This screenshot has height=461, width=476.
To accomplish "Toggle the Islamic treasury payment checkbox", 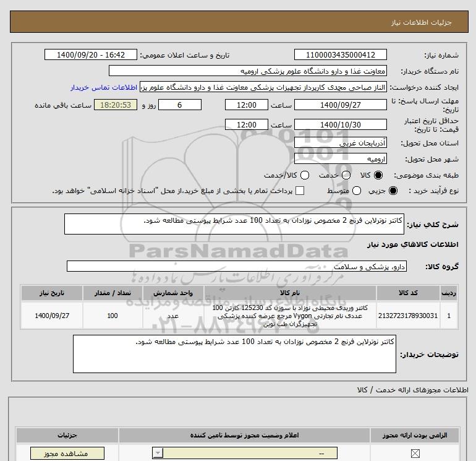I will (x=300, y=191).
